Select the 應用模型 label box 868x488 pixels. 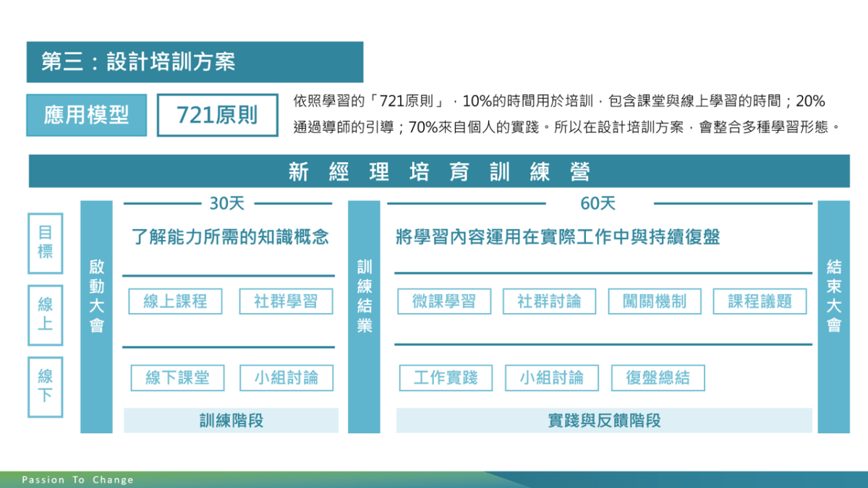point(87,116)
